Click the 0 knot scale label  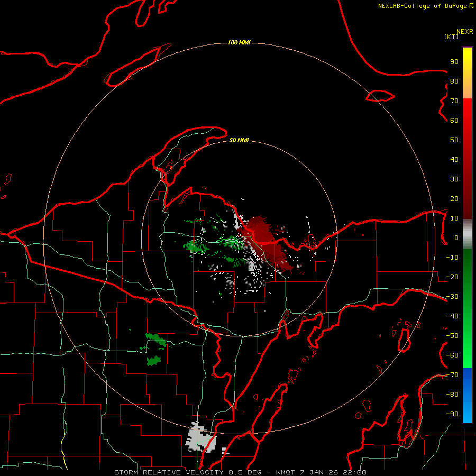point(456,238)
